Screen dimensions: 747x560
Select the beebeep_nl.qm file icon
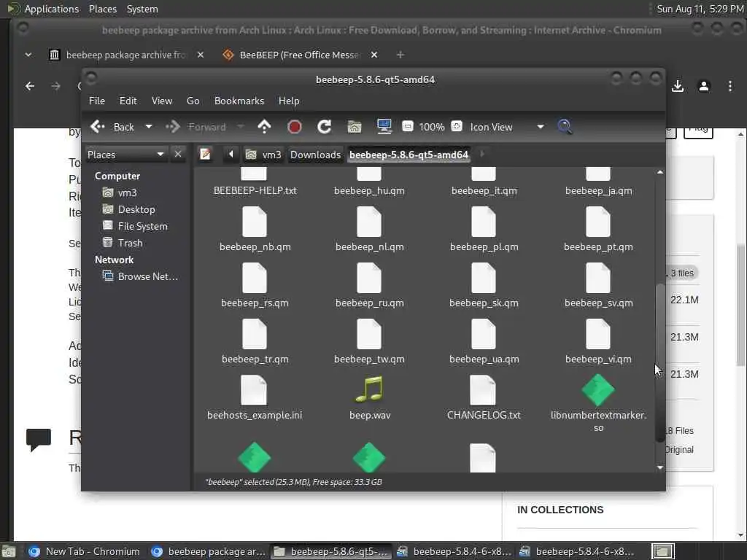click(x=369, y=222)
